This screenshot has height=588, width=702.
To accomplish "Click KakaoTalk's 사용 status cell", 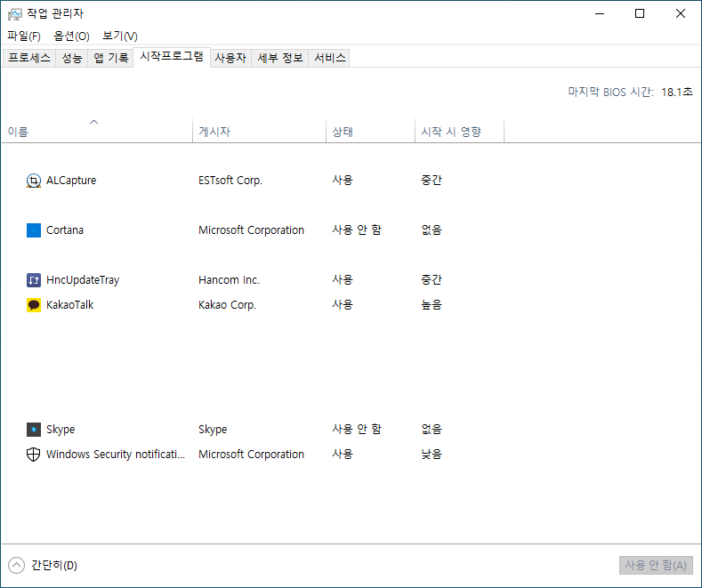I will [x=343, y=305].
